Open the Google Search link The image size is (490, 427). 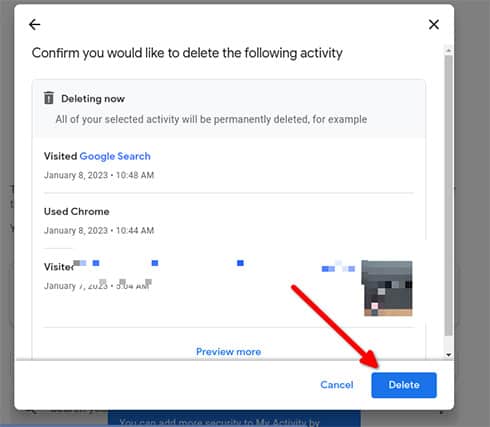(x=115, y=156)
